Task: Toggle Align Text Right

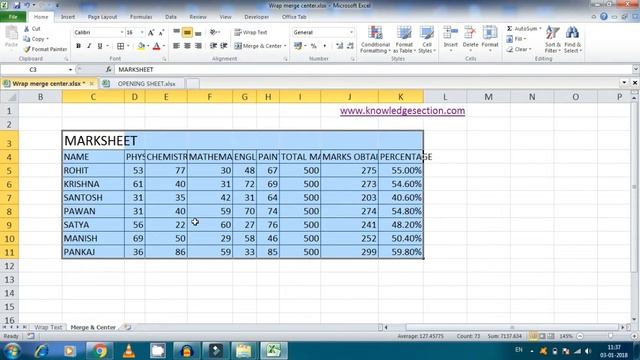Action: coord(198,46)
